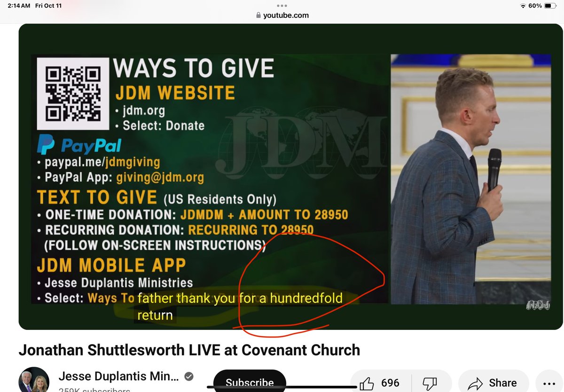The height and width of the screenshot is (392, 564).
Task: Tap the video player to show controls
Action: tap(290, 176)
